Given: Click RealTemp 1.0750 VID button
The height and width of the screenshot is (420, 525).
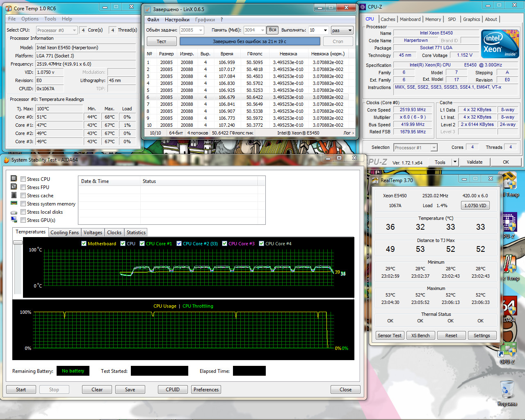Looking at the screenshot, I should point(475,205).
